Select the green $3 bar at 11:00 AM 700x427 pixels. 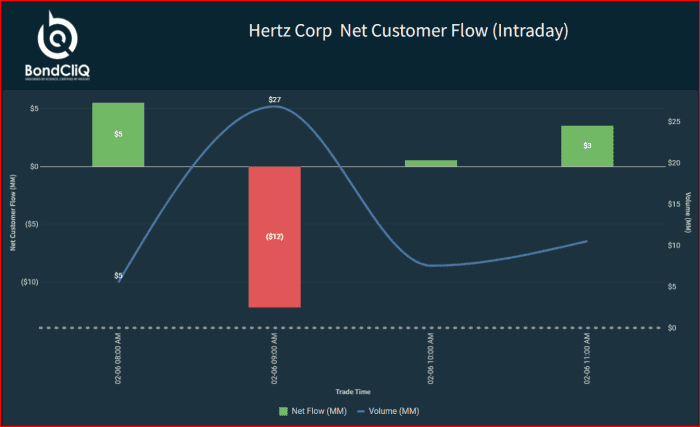[587, 146]
